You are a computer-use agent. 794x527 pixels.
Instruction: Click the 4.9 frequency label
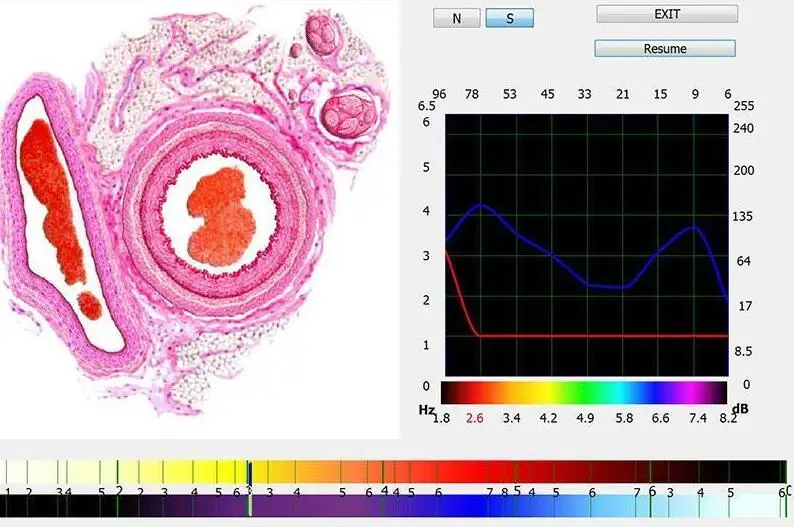pos(585,418)
